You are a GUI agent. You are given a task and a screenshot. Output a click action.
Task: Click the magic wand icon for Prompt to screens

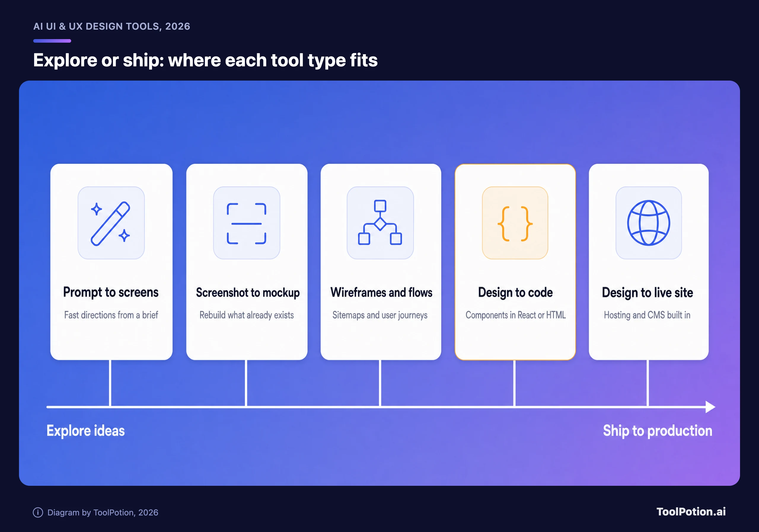click(111, 223)
